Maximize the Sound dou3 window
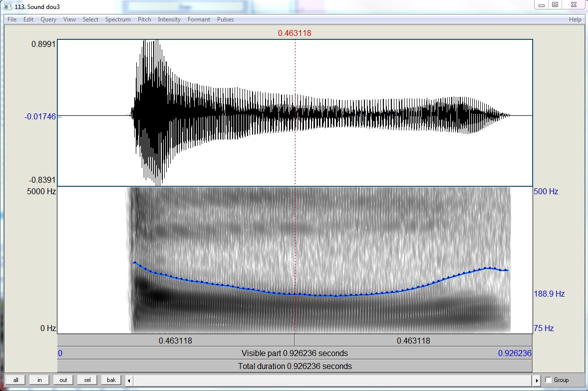 555,4
